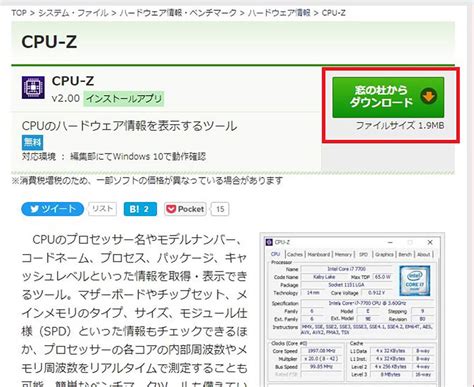Open the リスト button beside Tweet

click(102, 209)
